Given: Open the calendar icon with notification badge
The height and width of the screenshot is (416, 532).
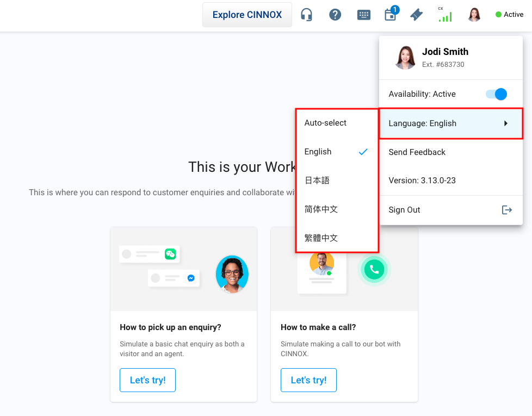Looking at the screenshot, I should click(x=391, y=14).
